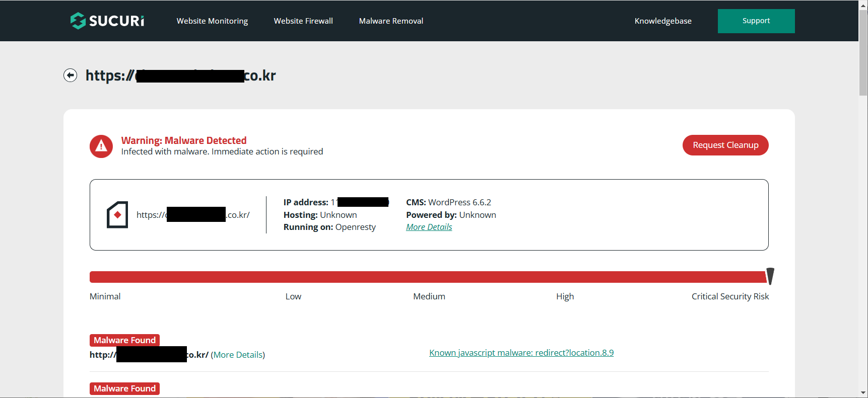Click the first Malware Found badge

[x=124, y=340]
